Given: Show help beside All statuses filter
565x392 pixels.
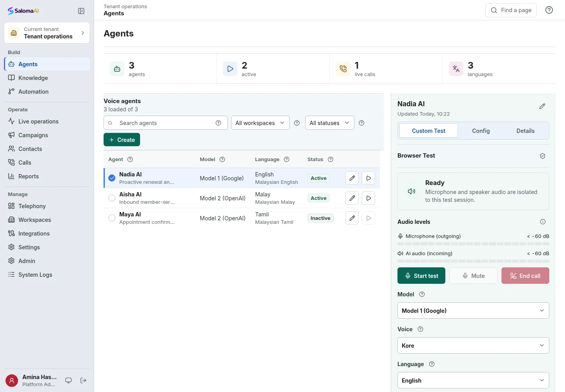Looking at the screenshot, I should coord(362,123).
